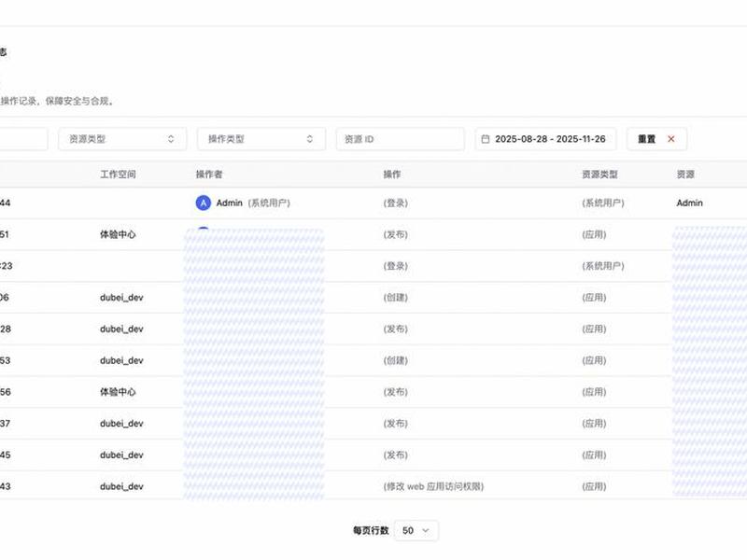Click the chevron arrows in 资源类型 filter
747x560 pixels.
pyautogui.click(x=171, y=139)
